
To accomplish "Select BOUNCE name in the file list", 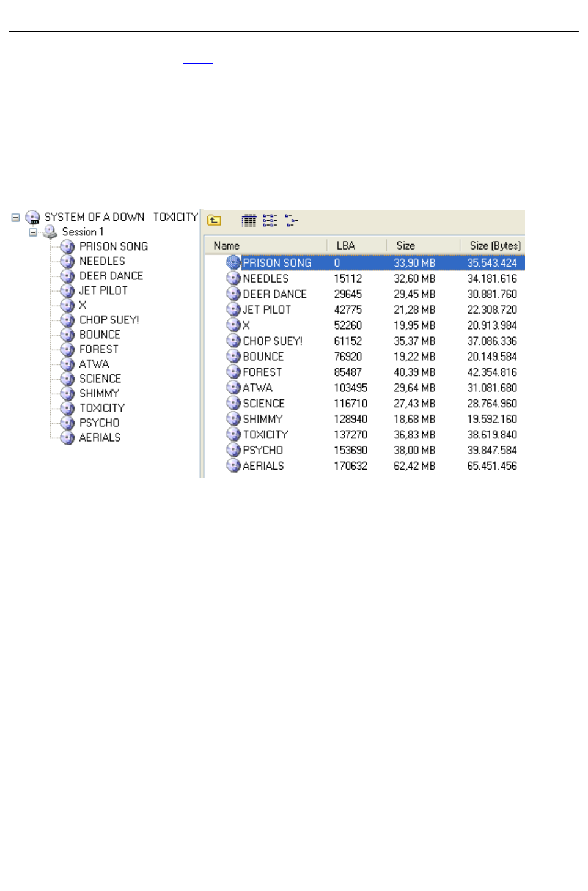I will pos(263,357).
